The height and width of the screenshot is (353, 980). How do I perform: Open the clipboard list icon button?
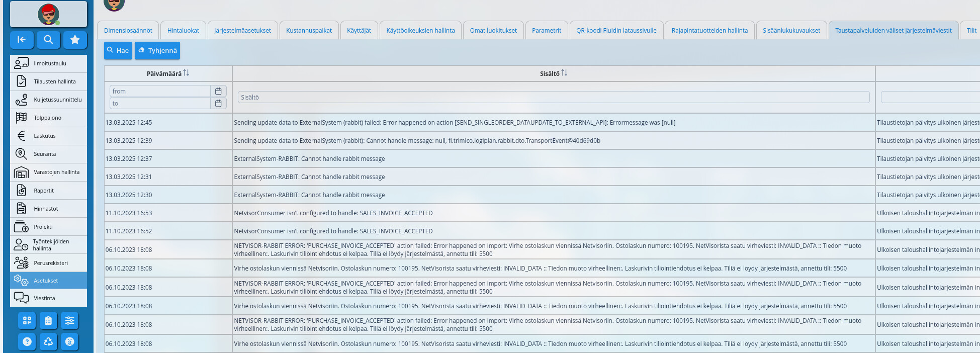pos(48,320)
